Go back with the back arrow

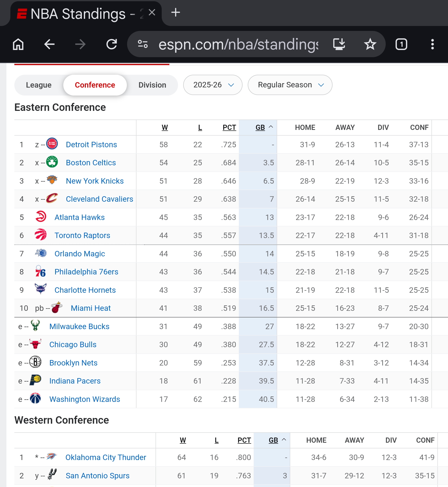[49, 45]
